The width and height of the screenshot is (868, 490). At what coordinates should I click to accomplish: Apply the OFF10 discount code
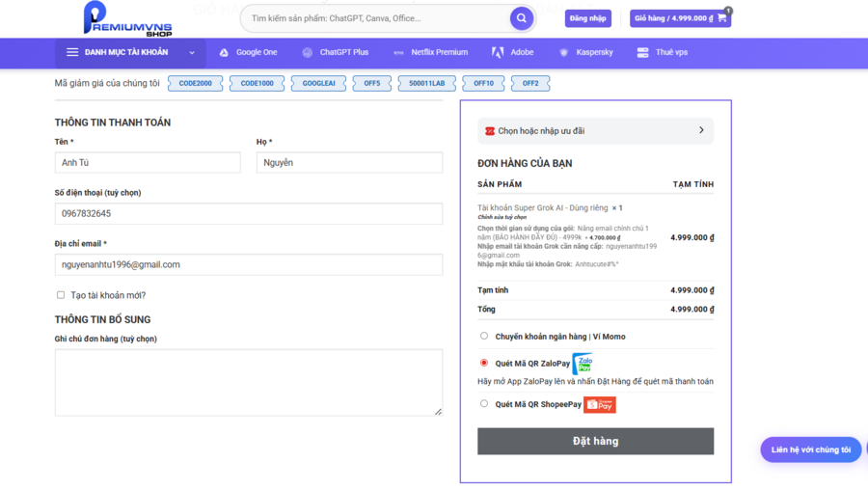[483, 84]
